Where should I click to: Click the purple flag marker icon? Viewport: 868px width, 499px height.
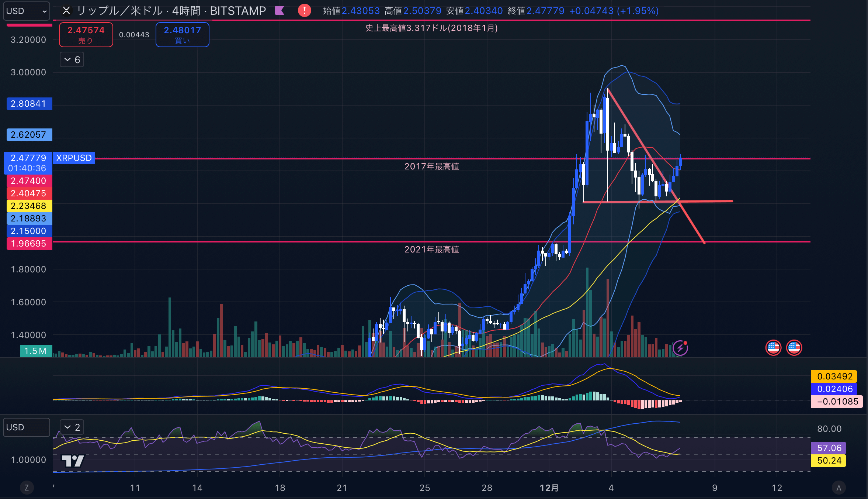[280, 11]
